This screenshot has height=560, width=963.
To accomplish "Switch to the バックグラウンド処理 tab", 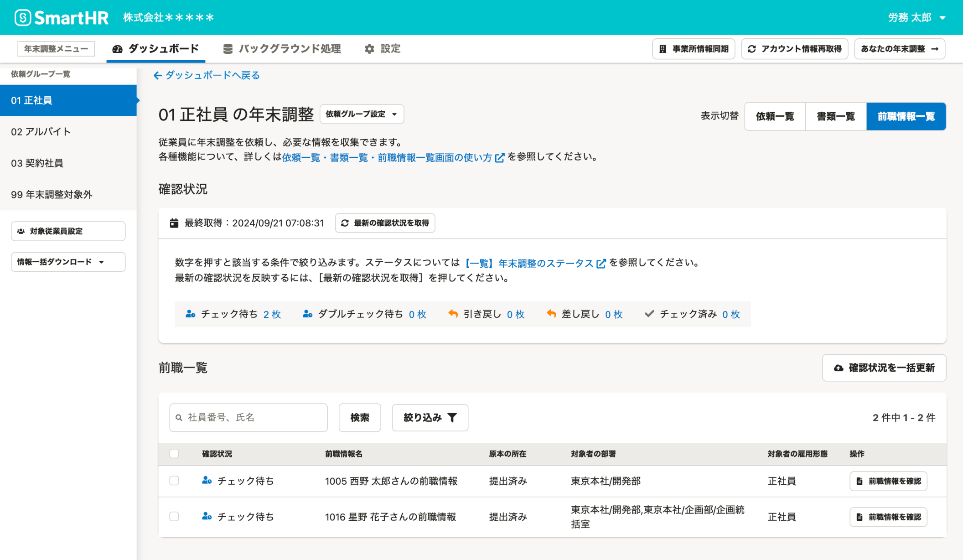I will tap(282, 49).
